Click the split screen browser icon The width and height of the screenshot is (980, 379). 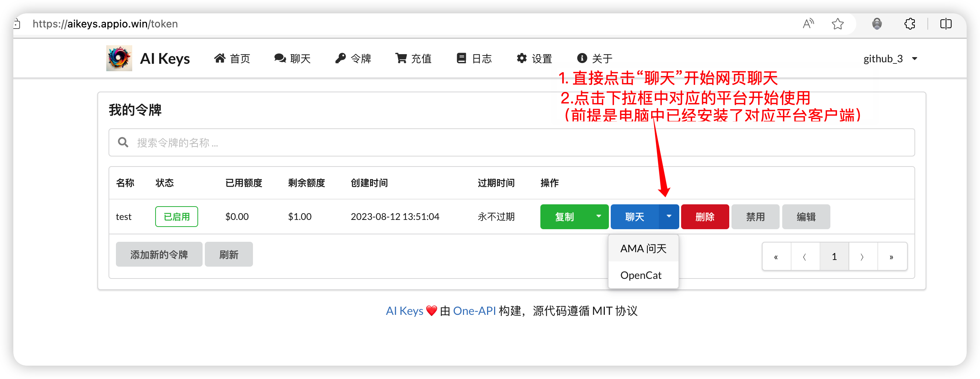click(x=946, y=24)
